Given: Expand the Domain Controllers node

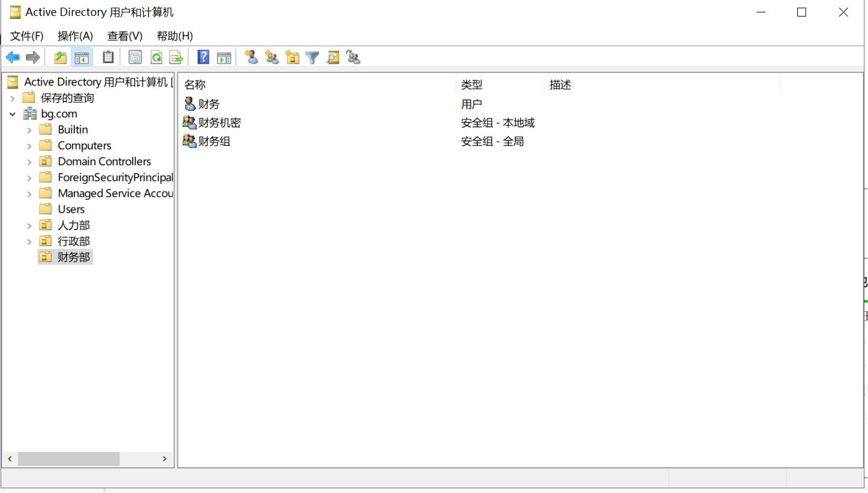Looking at the screenshot, I should point(29,162).
